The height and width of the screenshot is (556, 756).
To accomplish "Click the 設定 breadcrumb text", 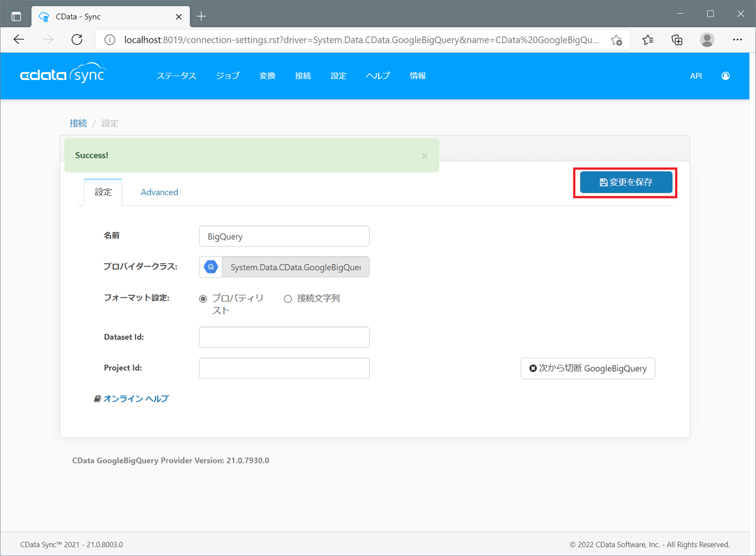I will 110,123.
